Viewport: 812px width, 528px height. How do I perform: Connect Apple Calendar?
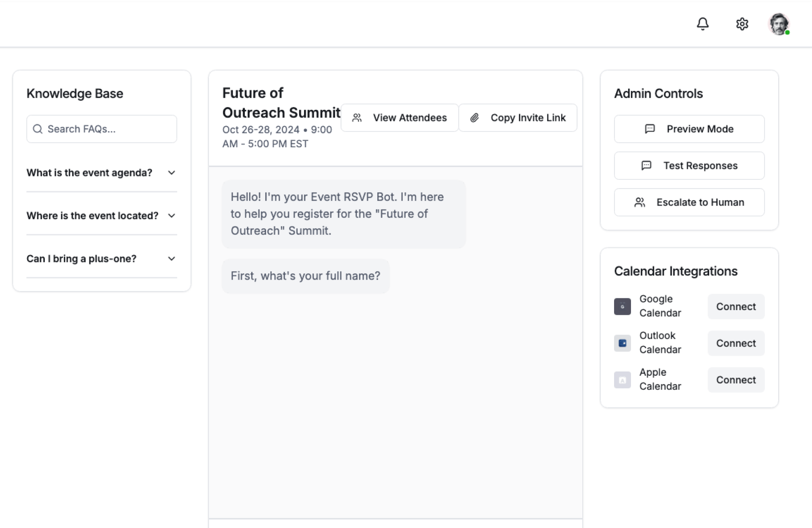click(x=735, y=380)
